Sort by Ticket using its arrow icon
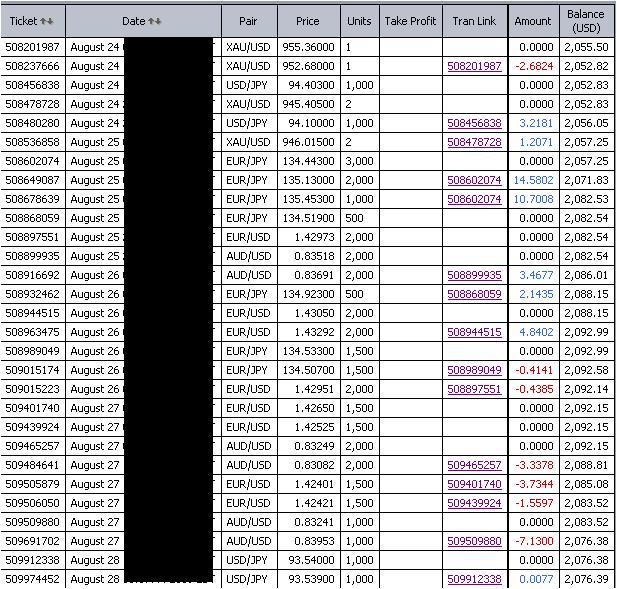This screenshot has width=617, height=589. (47, 21)
